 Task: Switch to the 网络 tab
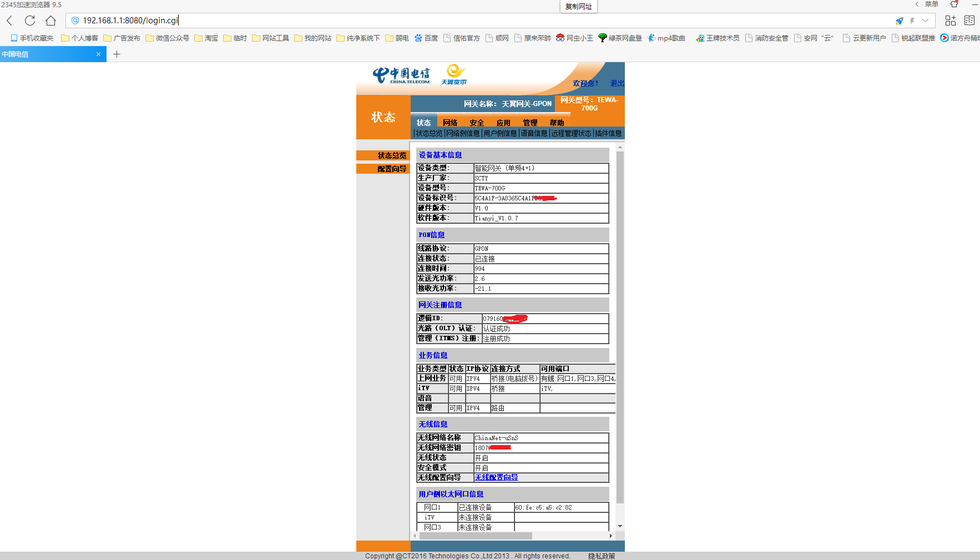point(450,123)
